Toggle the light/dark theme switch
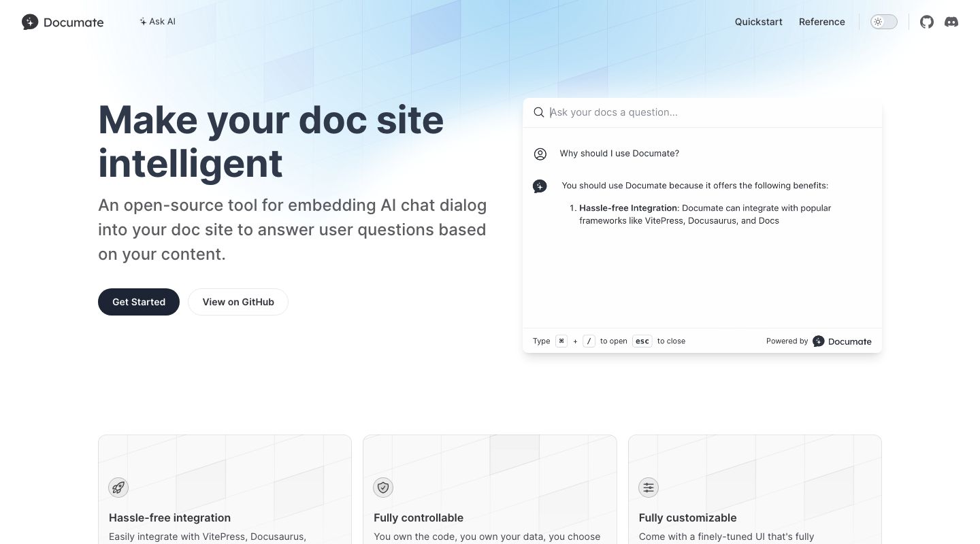Image resolution: width=980 pixels, height=544 pixels. 884,22
